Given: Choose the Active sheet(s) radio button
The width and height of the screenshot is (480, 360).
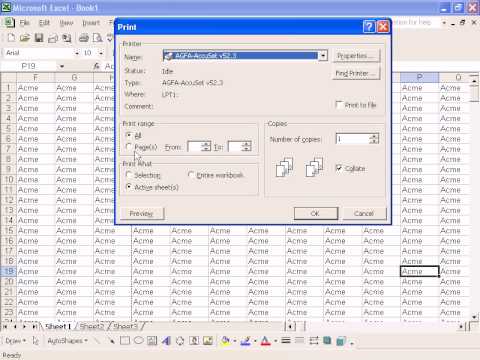Looking at the screenshot, I should click(129, 187).
